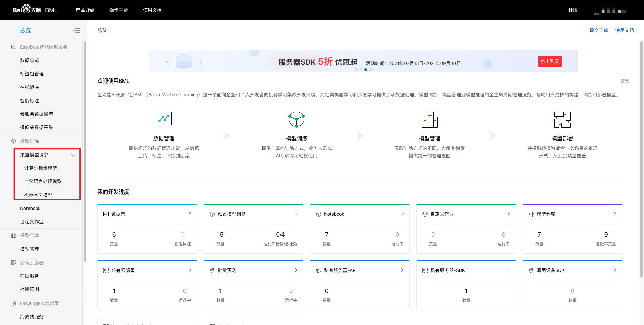Click the 模型训练 green sphere icon
The image size is (644, 325).
pos(297,119)
